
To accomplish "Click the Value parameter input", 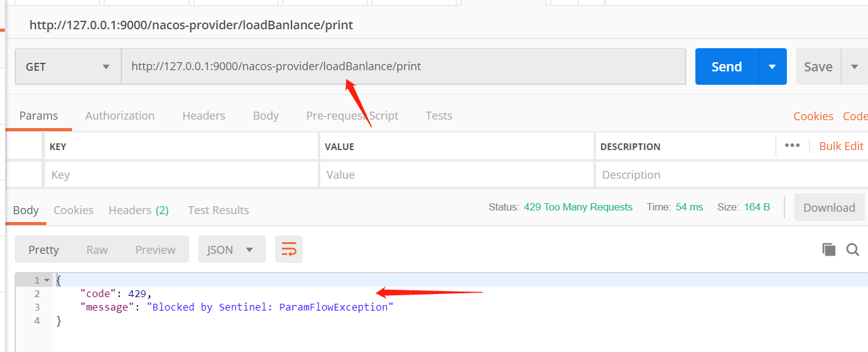I will point(457,174).
